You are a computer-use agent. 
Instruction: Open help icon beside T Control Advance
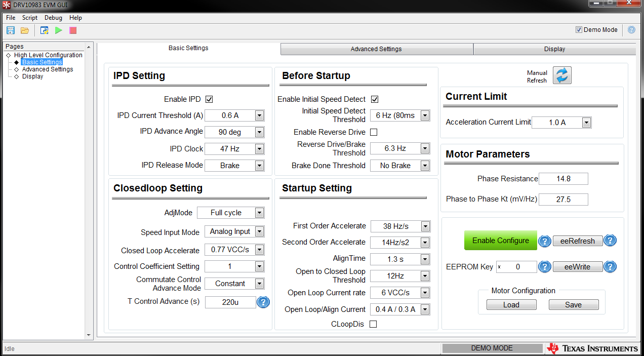tap(263, 302)
